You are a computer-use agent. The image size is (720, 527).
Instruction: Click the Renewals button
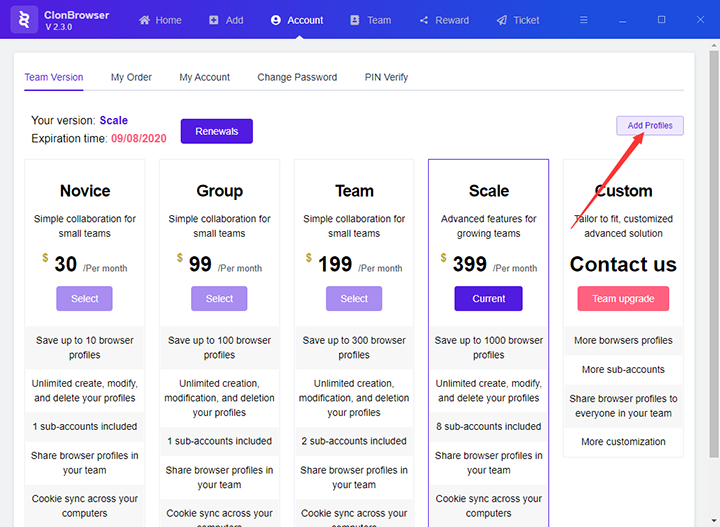pyautogui.click(x=217, y=131)
